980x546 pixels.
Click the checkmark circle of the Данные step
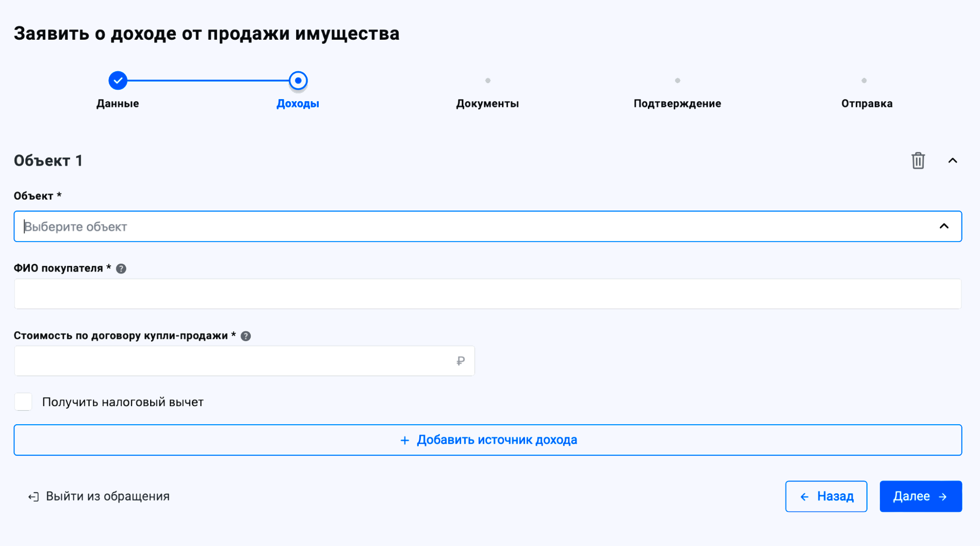118,81
